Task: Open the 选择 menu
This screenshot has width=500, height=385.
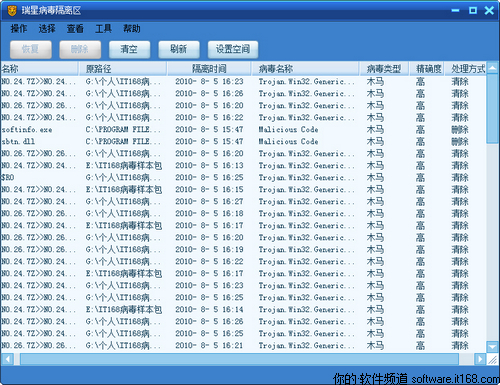Action: click(47, 29)
